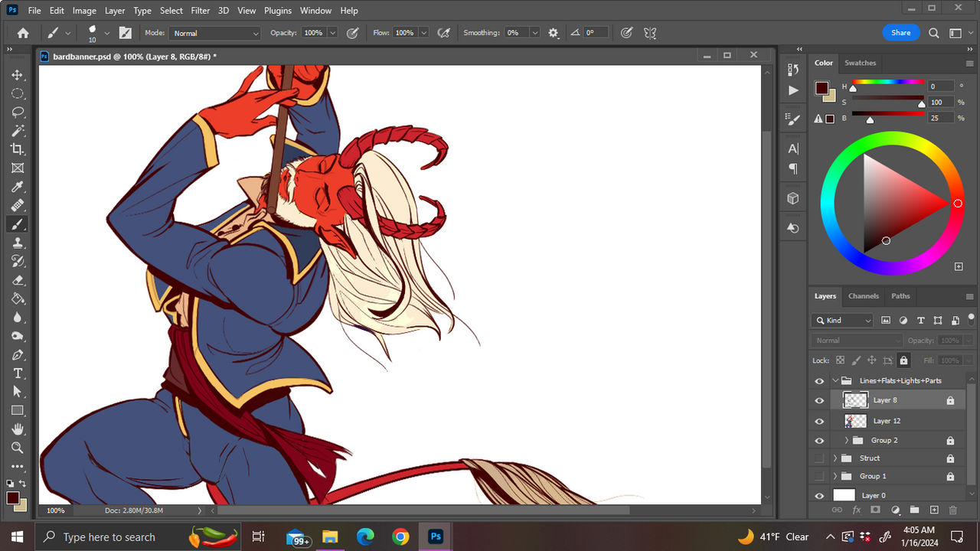Select the Clone Stamp tool

tap(17, 243)
